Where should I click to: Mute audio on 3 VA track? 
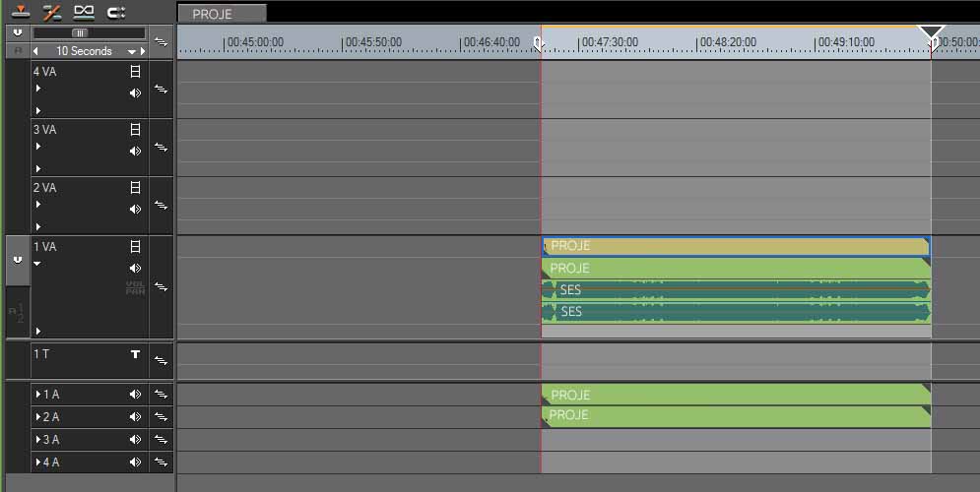(x=136, y=152)
